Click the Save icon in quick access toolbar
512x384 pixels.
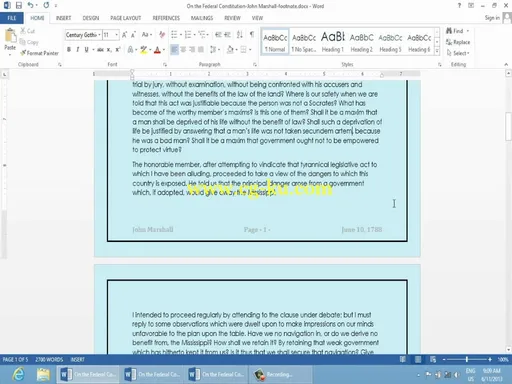tap(19, 5)
